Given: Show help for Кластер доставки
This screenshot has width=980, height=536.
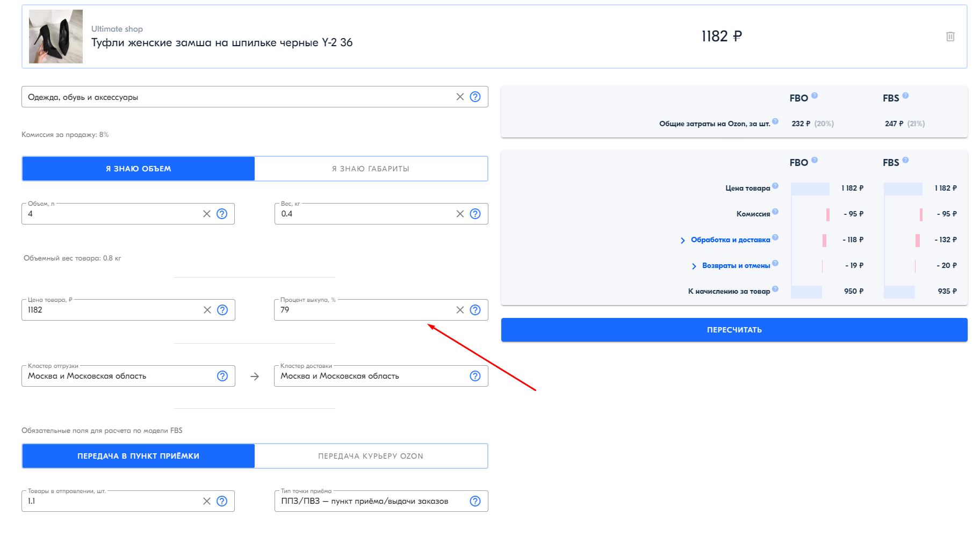Looking at the screenshot, I should point(475,376).
